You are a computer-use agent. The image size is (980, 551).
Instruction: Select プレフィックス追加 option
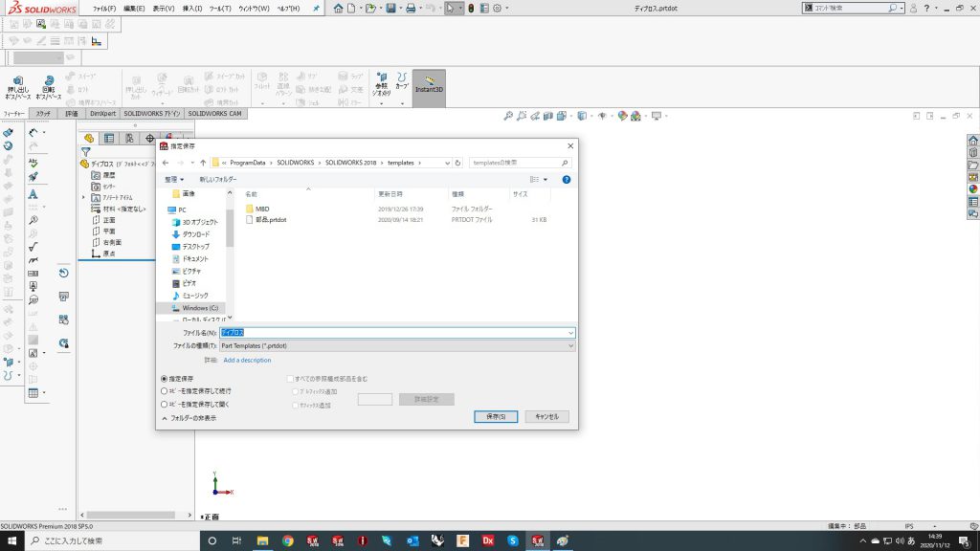pos(296,391)
